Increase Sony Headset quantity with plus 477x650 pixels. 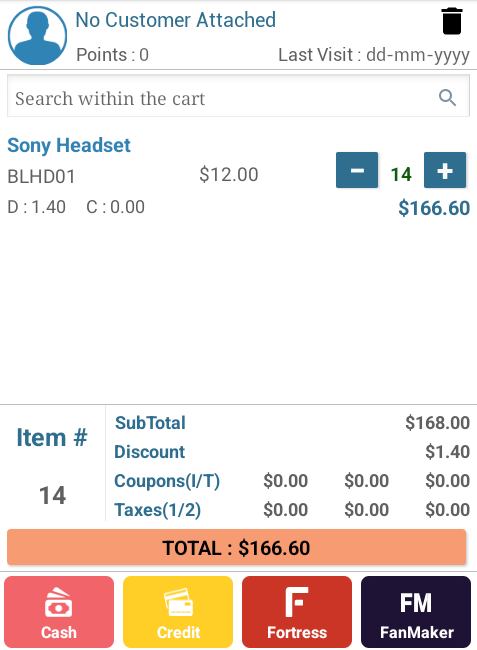coord(445,170)
